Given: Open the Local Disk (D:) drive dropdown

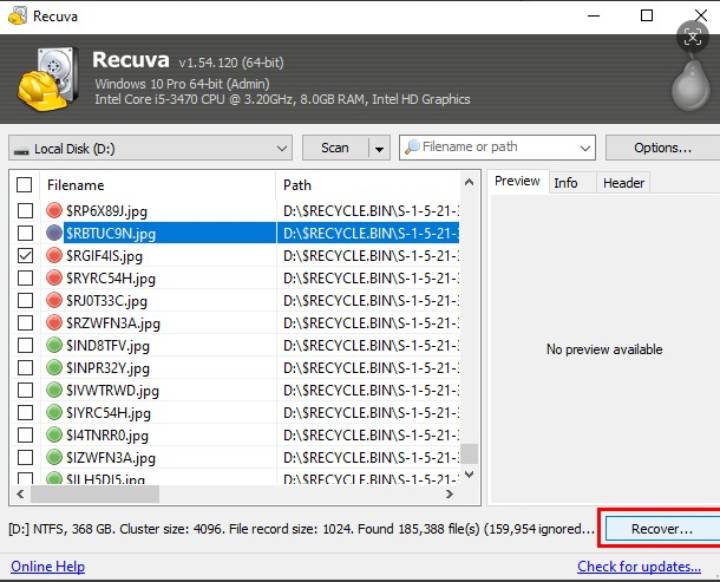Looking at the screenshot, I should click(150, 148).
